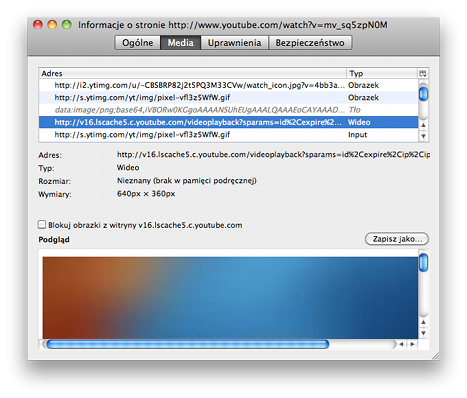Open the Bezpieczeństwo tab

point(310,43)
